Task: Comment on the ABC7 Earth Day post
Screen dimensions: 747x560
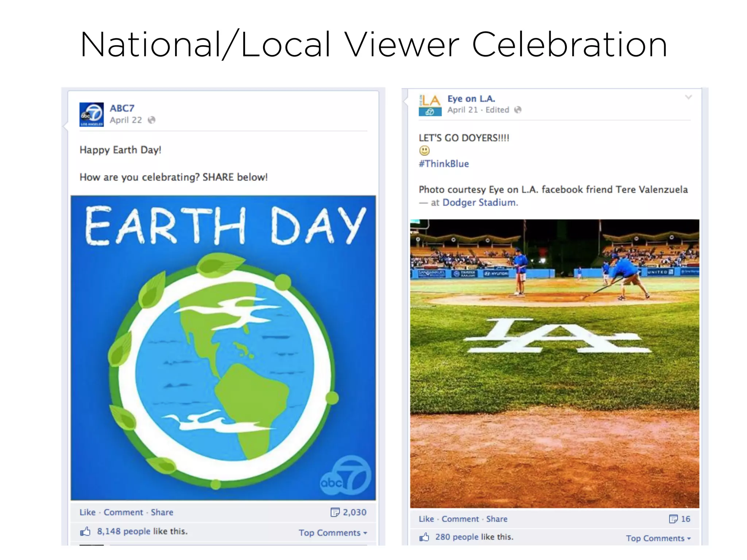Action: pyautogui.click(x=123, y=512)
